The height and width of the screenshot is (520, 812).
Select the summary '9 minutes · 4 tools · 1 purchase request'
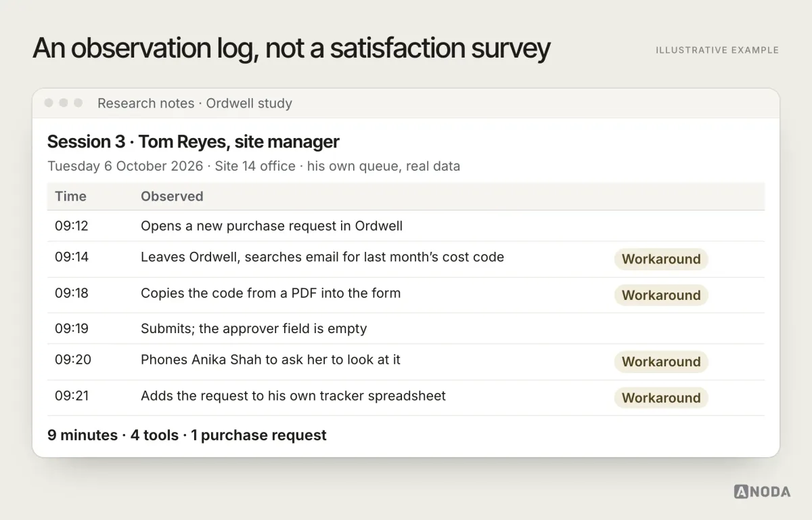(x=187, y=435)
